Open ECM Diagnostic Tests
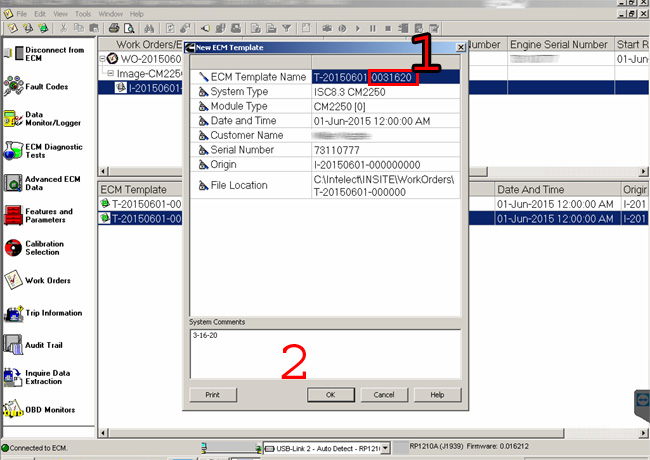 43,151
